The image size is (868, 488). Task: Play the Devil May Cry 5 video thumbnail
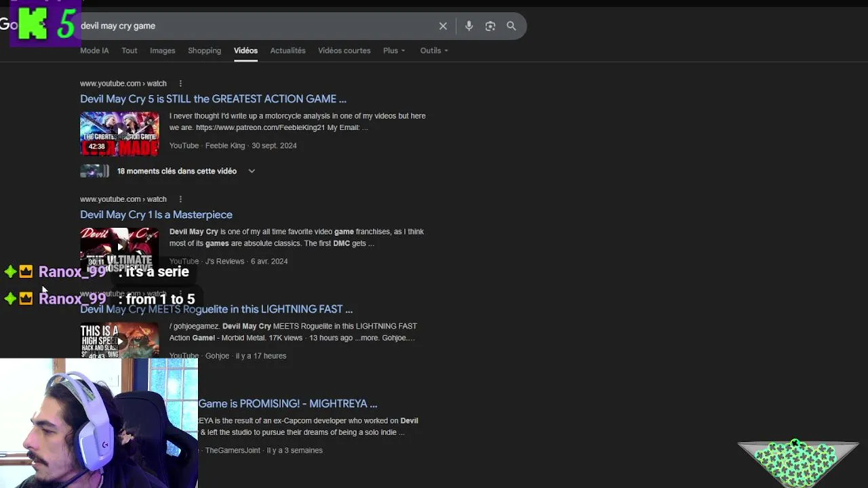coord(119,134)
